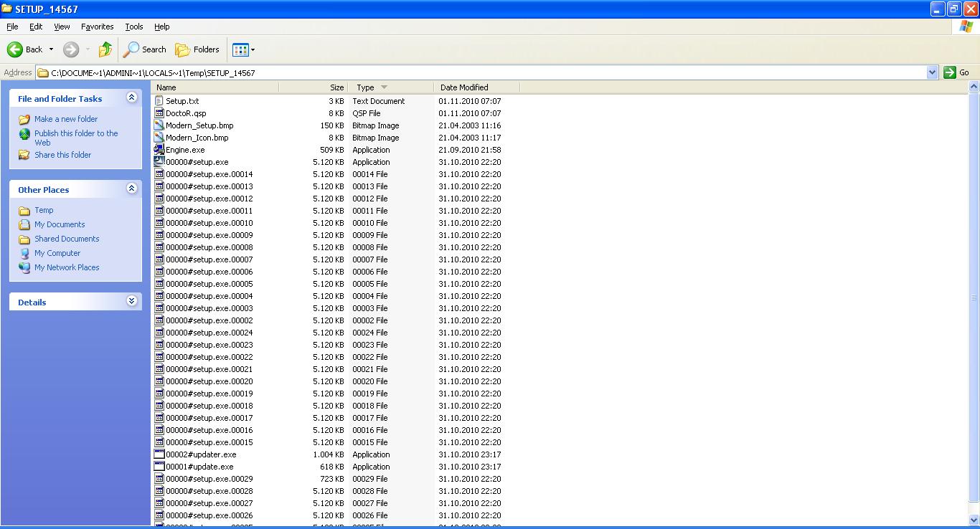Click the Forward arrow button
Viewport: 980px width, 529px height.
(x=71, y=49)
